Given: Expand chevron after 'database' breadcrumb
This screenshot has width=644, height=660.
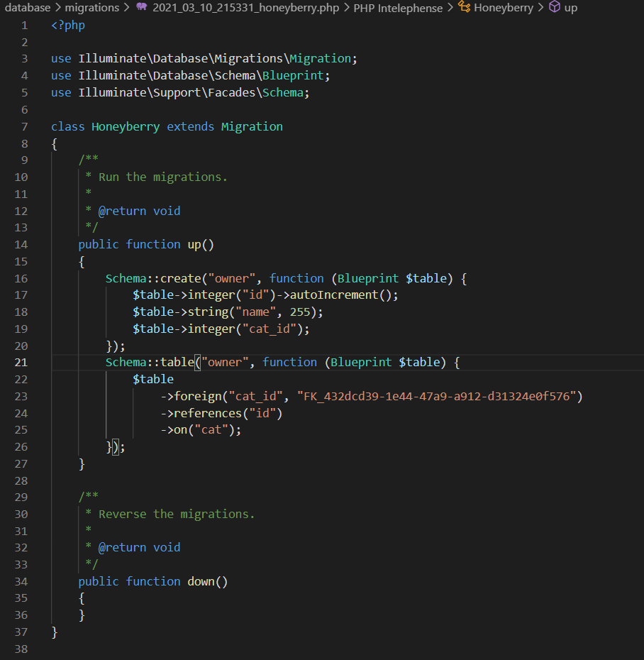Looking at the screenshot, I should point(58,8).
